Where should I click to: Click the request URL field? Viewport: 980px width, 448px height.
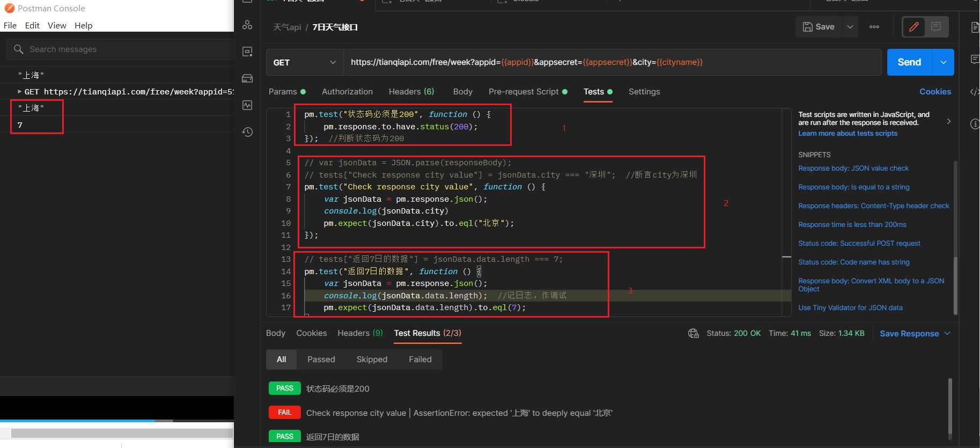tap(612, 62)
